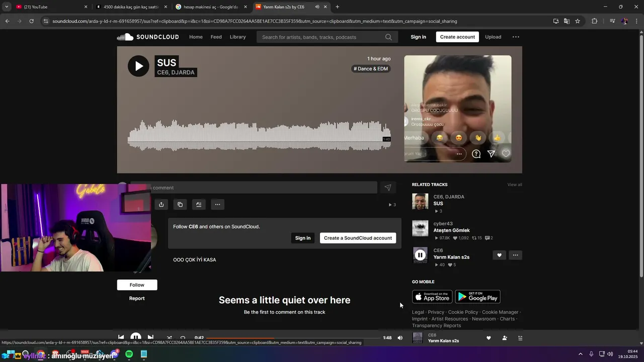Show hidden icons in the system tray
This screenshot has width=644, height=362.
pos(580,354)
